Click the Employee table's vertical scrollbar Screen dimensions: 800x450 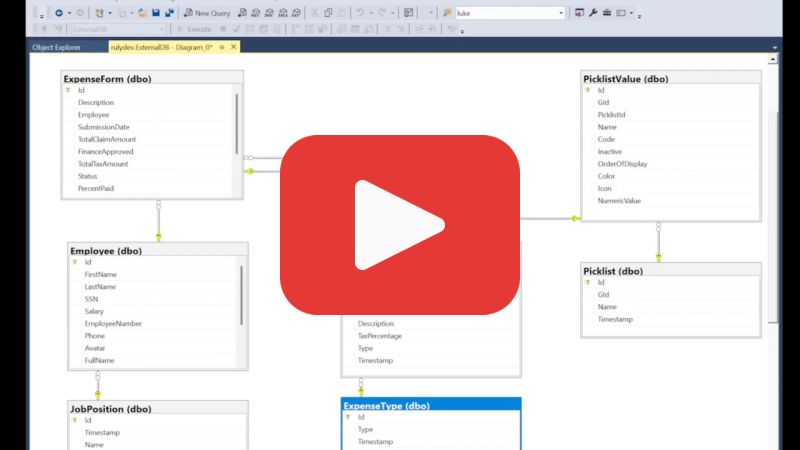pos(241,295)
